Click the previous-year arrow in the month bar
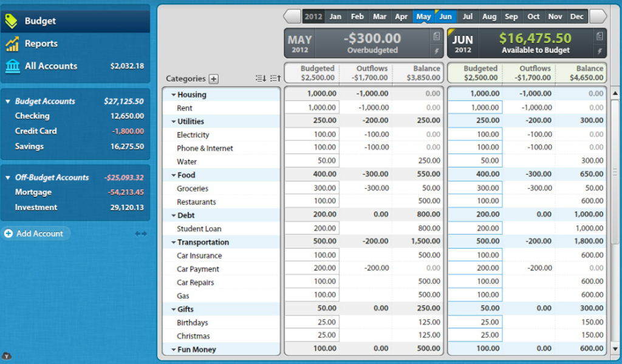The image size is (622, 364). tap(292, 16)
